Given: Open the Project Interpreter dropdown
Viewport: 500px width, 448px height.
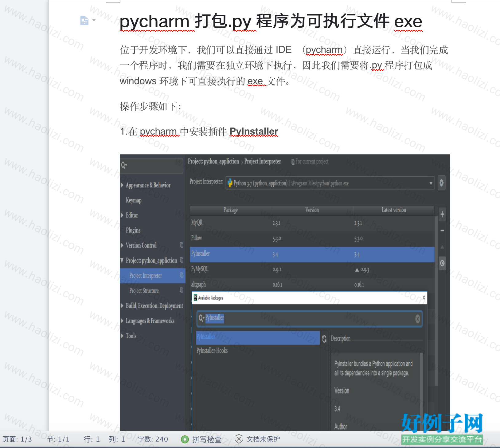Looking at the screenshot, I should point(431,183).
